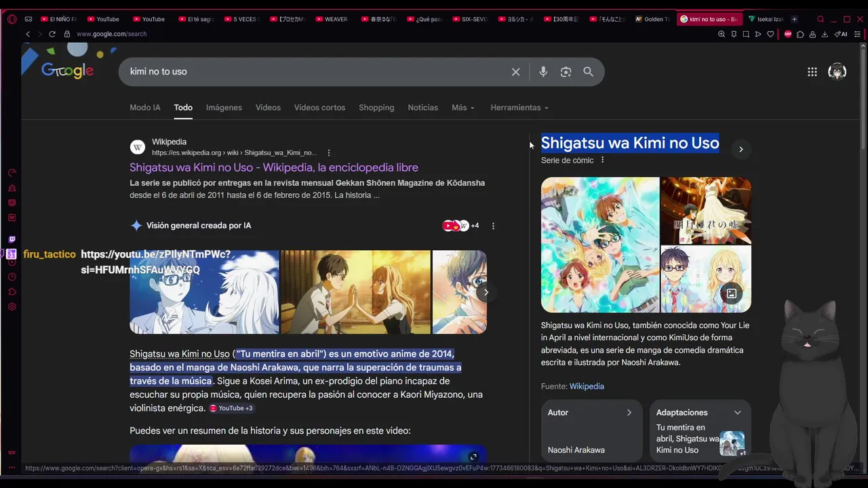The width and height of the screenshot is (868, 488).
Task: Expand the Adaptaciones card
Action: [x=737, y=413]
